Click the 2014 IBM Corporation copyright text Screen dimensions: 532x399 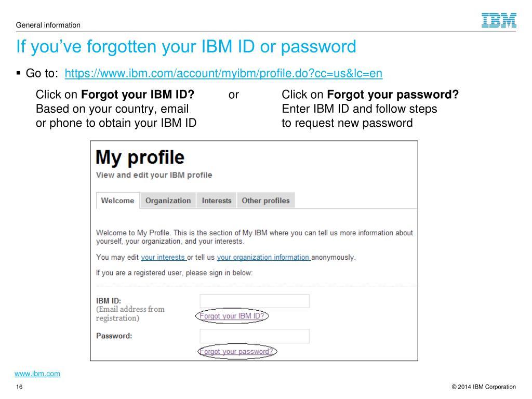(x=484, y=387)
